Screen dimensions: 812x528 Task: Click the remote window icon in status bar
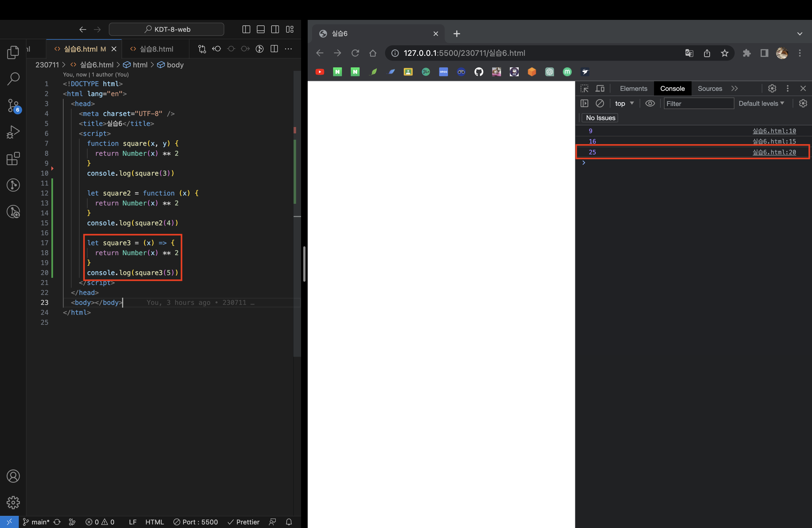point(9,522)
